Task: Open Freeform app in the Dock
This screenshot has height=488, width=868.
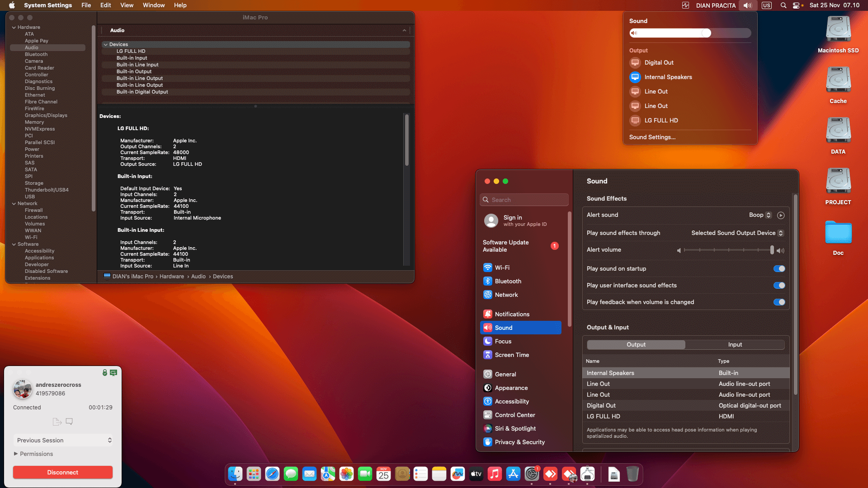Action: click(458, 474)
